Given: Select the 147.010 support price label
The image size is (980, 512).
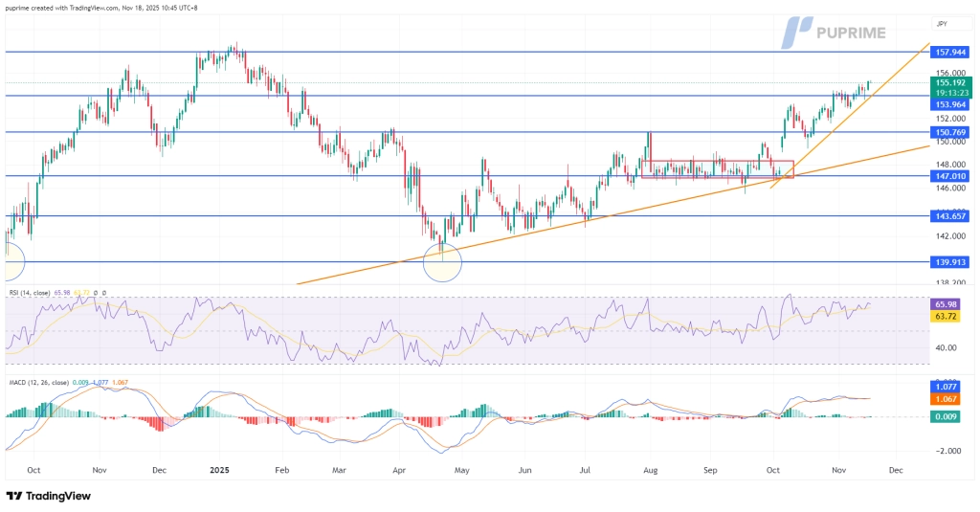Looking at the screenshot, I should [950, 176].
